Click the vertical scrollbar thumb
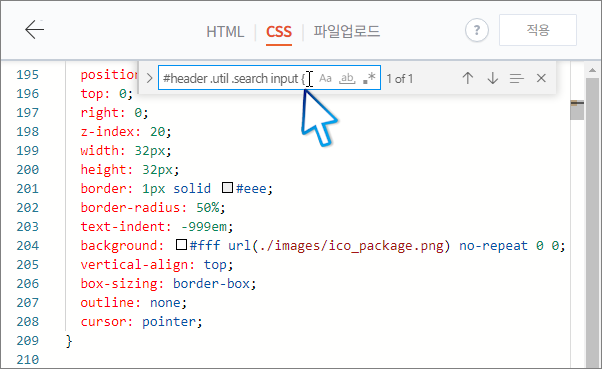 [x=592, y=223]
